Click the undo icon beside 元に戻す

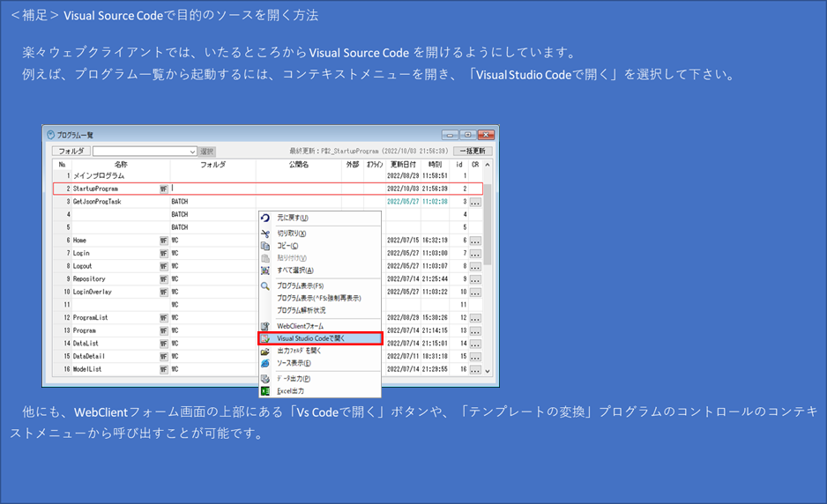[265, 218]
